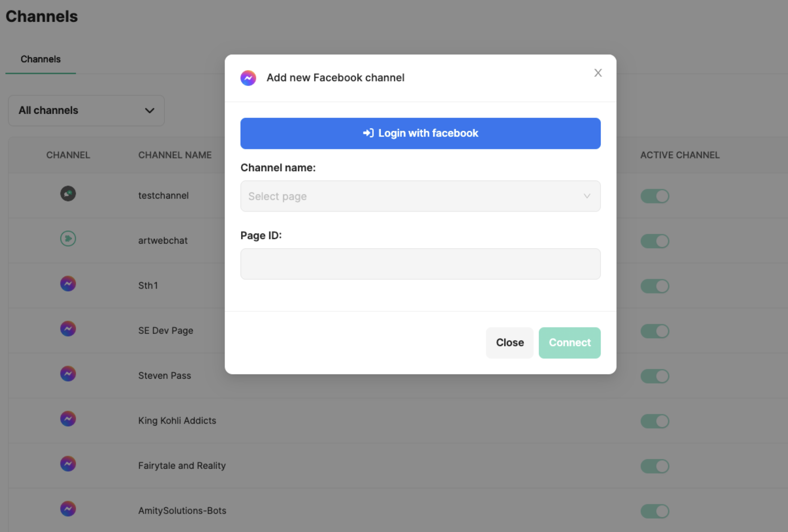The height and width of the screenshot is (532, 788).
Task: Click the artwebchat webchat icon
Action: 68,239
